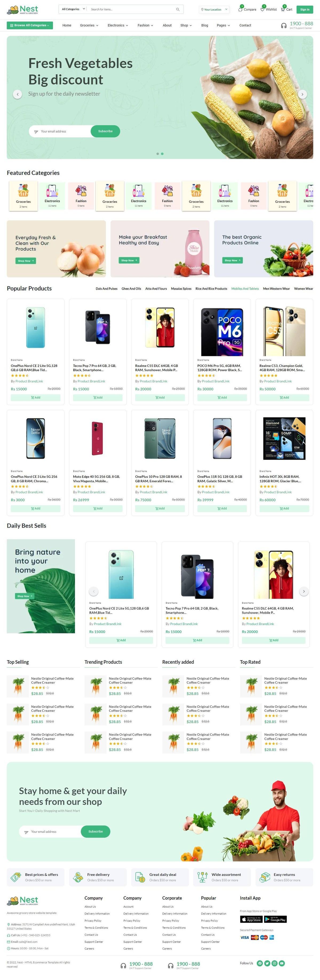This screenshot has width=320, height=980.
Task: Open the Facebook icon in footer
Action: (x=259, y=963)
